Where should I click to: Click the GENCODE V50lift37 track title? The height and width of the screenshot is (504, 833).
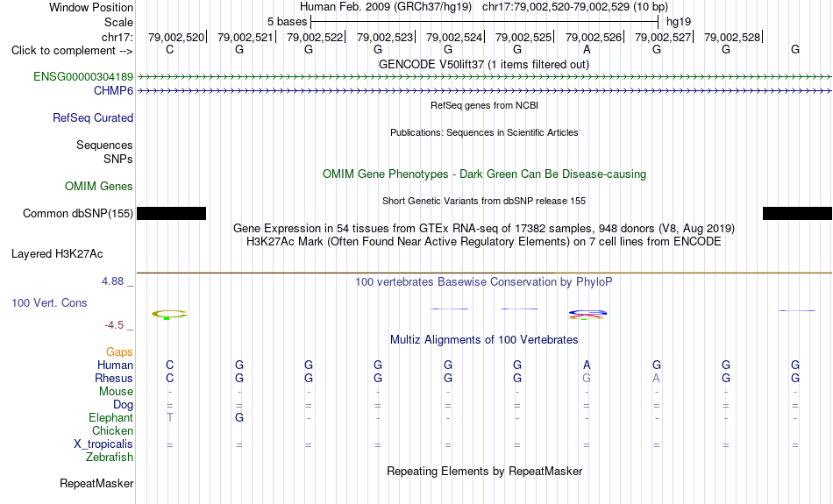click(x=483, y=64)
